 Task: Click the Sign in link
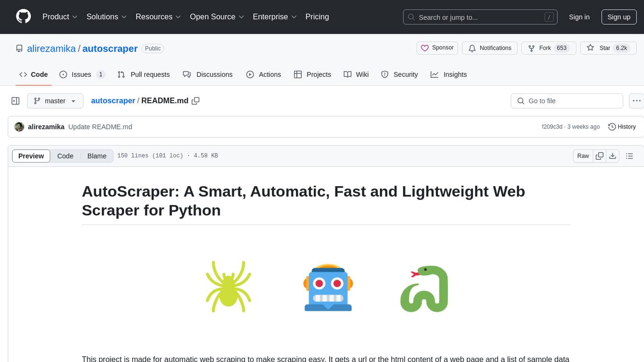coord(579,17)
